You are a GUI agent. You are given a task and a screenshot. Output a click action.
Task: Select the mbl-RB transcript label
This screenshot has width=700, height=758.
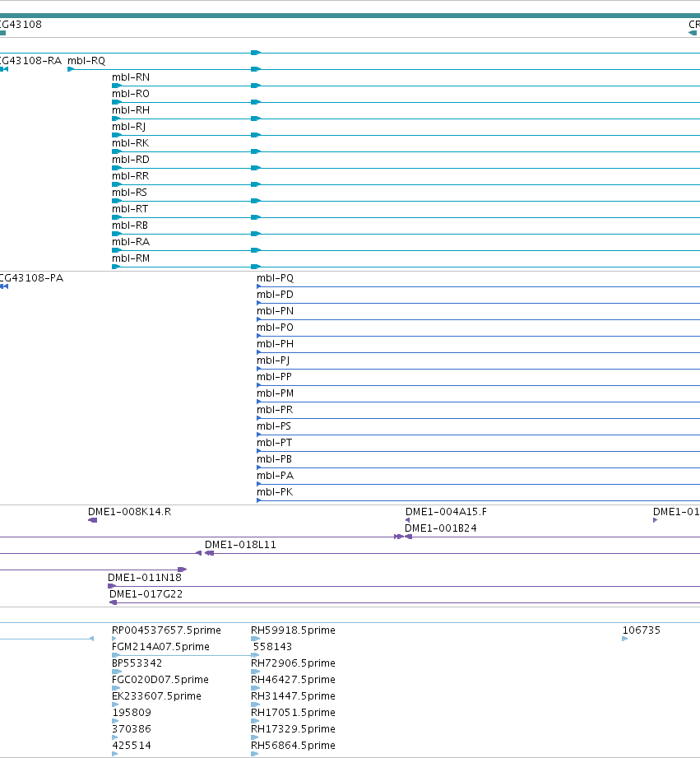[x=130, y=226]
